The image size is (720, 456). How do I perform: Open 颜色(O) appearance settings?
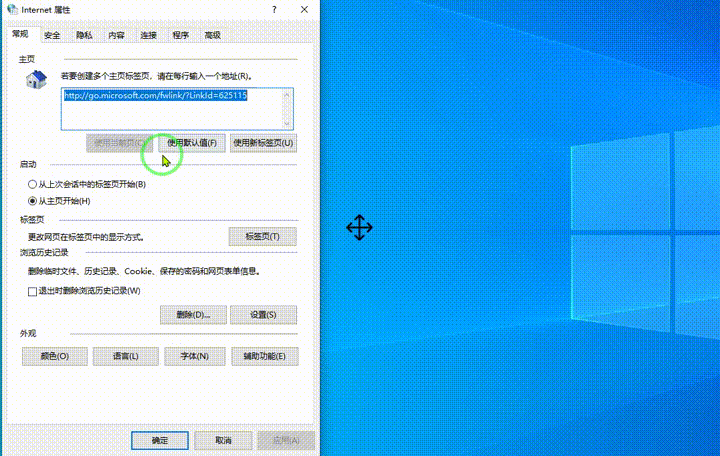55,356
